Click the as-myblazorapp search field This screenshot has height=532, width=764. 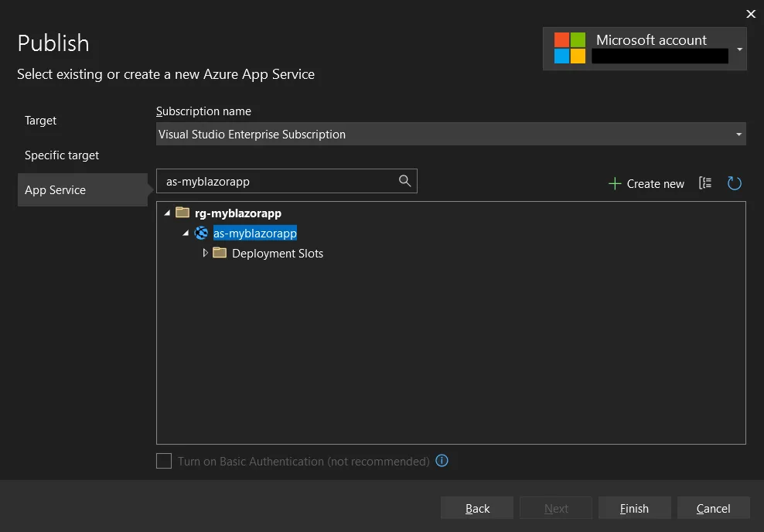click(x=286, y=181)
